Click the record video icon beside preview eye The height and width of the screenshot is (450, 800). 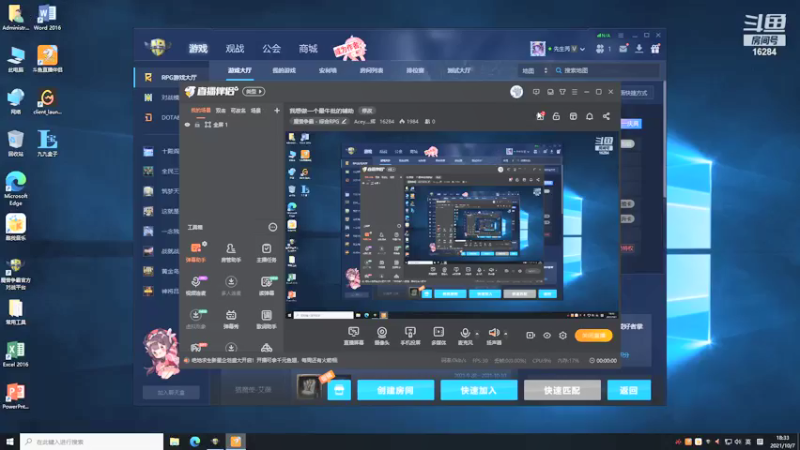(530, 335)
